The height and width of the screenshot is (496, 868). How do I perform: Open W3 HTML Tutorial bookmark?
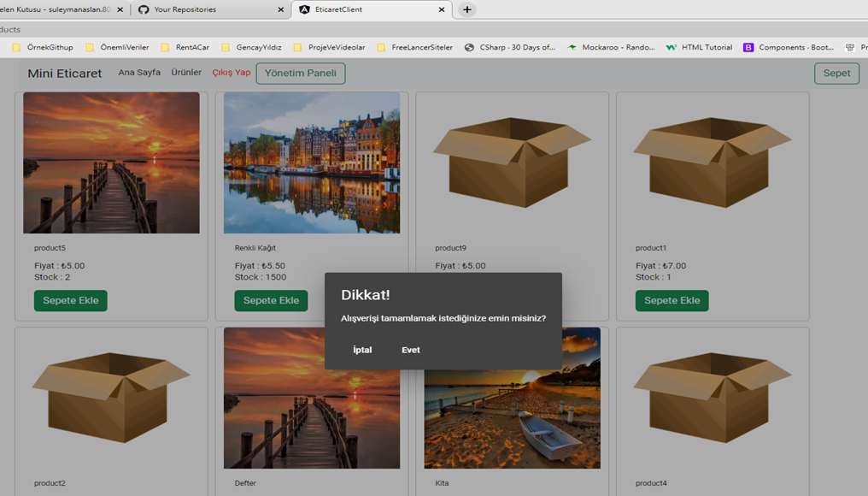[x=699, y=48]
